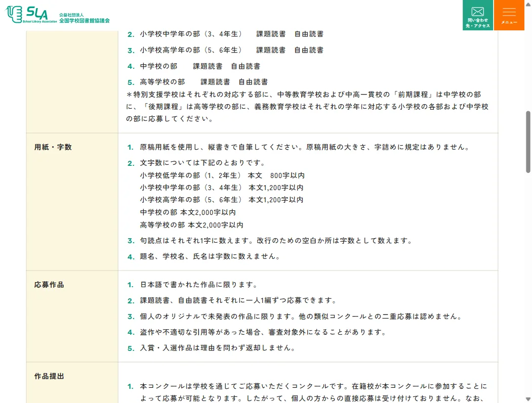Viewport: 532px width, 403px height.
Task: Click the 句読点はそれぞれ1字に数えます line
Action: point(276,241)
